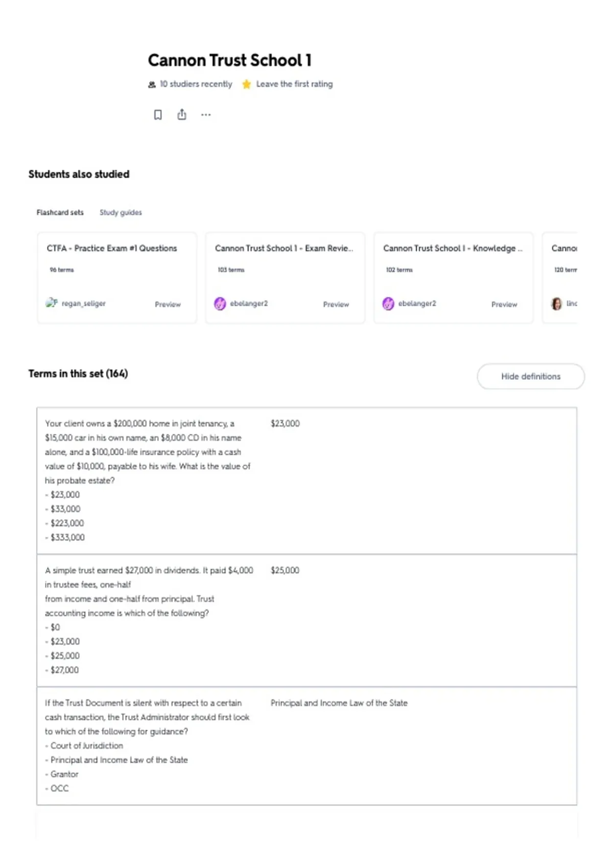The height and width of the screenshot is (868, 613).
Task: Open regan_seliger's profile avatar
Action: [x=52, y=303]
